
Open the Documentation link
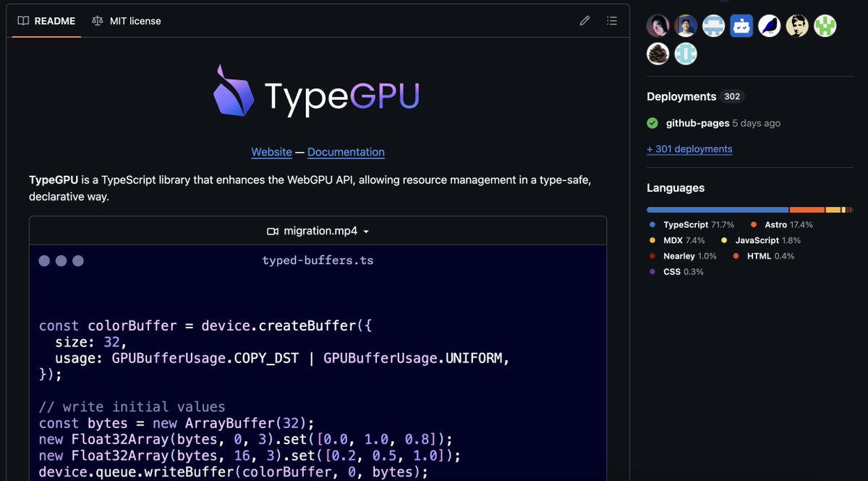pos(346,152)
